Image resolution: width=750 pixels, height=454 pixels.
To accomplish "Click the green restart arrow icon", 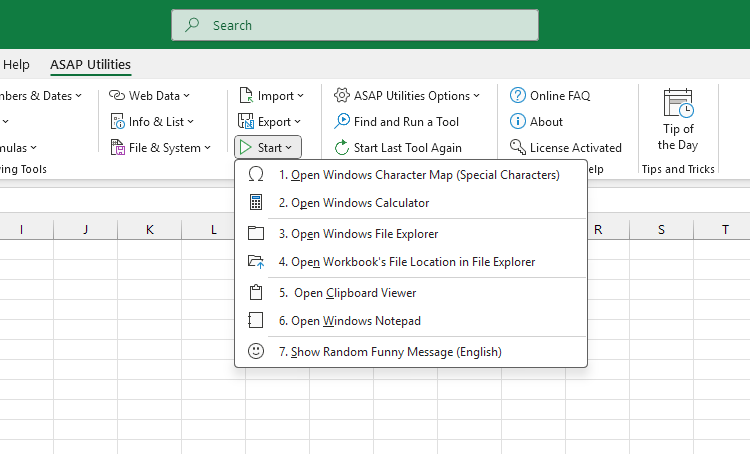I will coord(342,148).
